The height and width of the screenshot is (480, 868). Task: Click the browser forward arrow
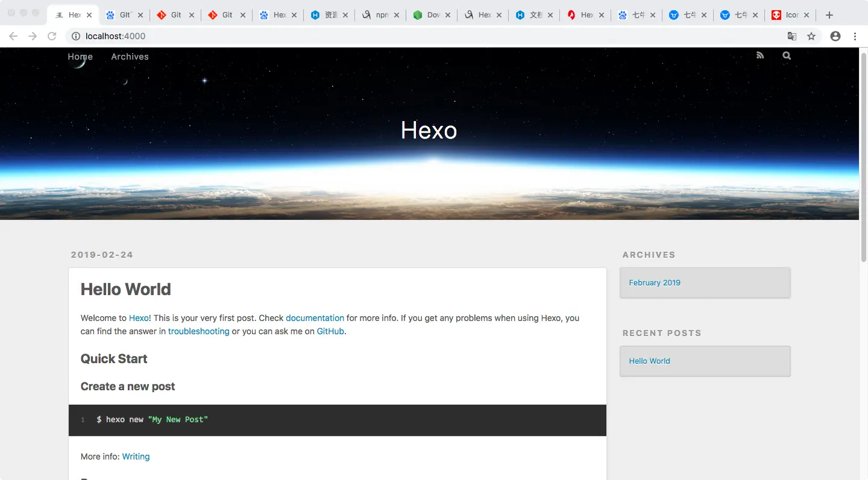(33, 36)
